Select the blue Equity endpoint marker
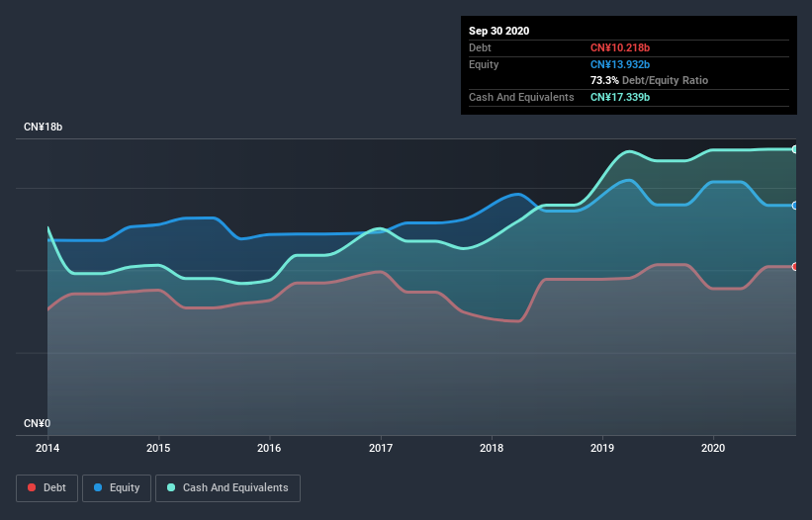 pos(795,206)
